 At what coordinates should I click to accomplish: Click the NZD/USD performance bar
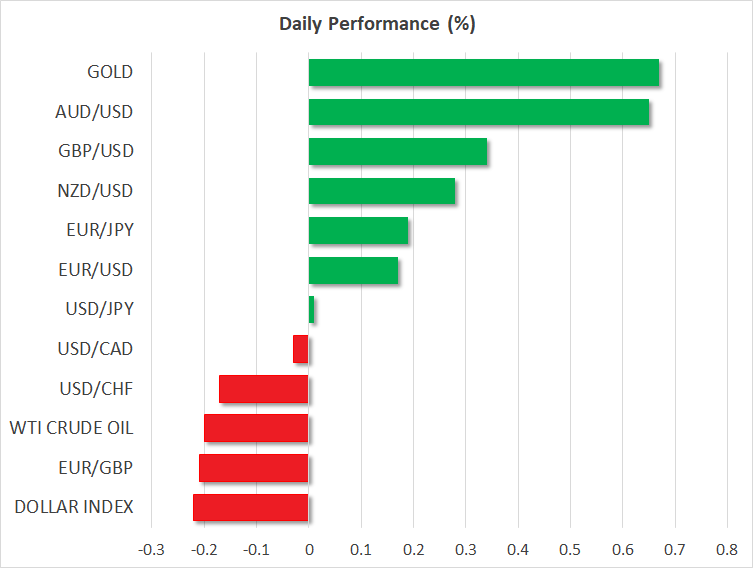[381, 191]
